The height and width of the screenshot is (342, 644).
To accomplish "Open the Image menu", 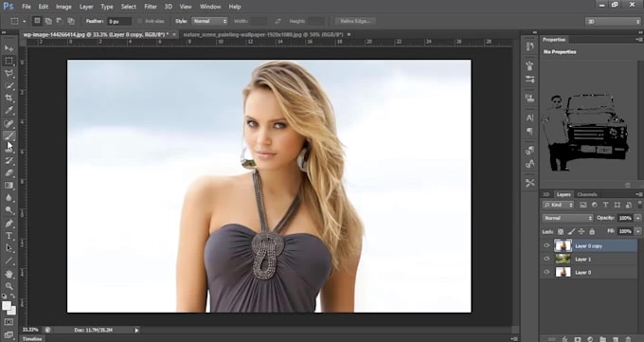I will tap(63, 7).
